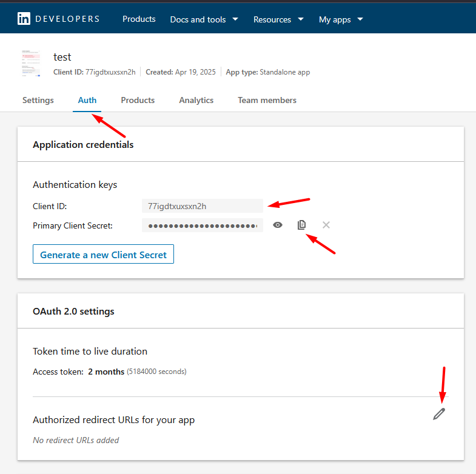Select the Auth tab
Viewport: 476px width, 474px height.
(87, 100)
